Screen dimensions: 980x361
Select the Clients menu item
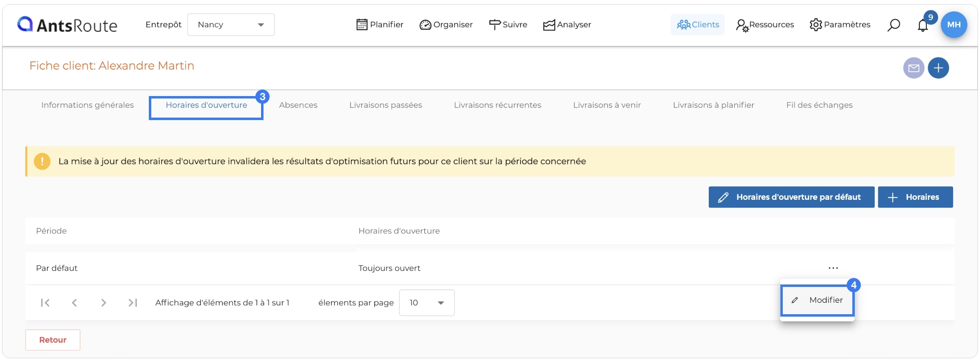(698, 25)
